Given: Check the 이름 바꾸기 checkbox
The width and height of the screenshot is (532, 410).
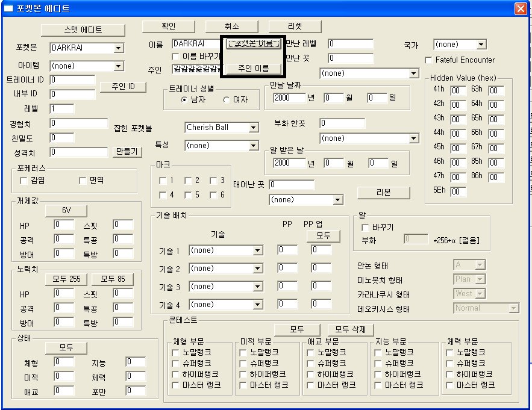Looking at the screenshot, I should [177, 57].
